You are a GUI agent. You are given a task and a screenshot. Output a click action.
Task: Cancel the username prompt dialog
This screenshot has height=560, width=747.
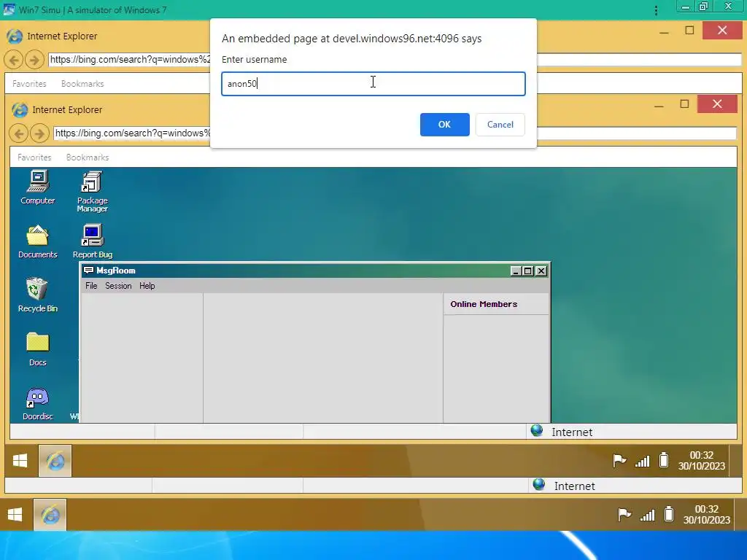pos(500,124)
